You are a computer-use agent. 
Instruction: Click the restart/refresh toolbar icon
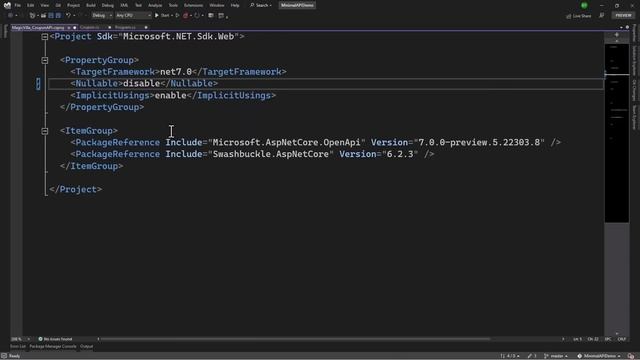(197, 16)
